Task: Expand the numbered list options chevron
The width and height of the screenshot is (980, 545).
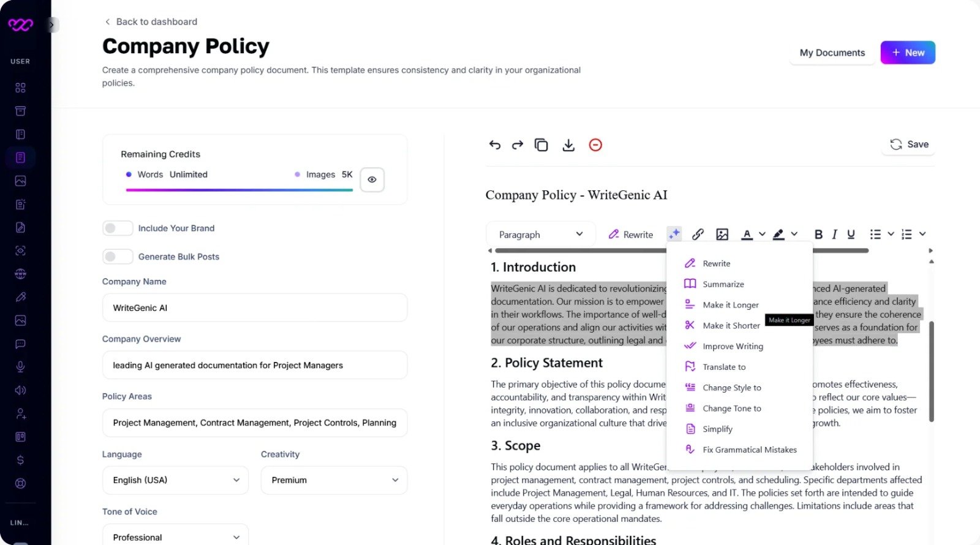Action: tap(922, 234)
